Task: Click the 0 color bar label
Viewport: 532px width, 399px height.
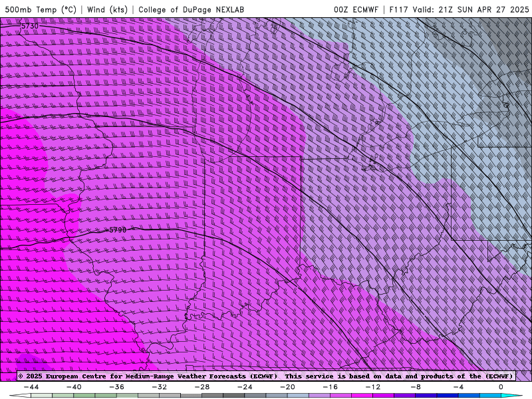Action: [x=501, y=387]
